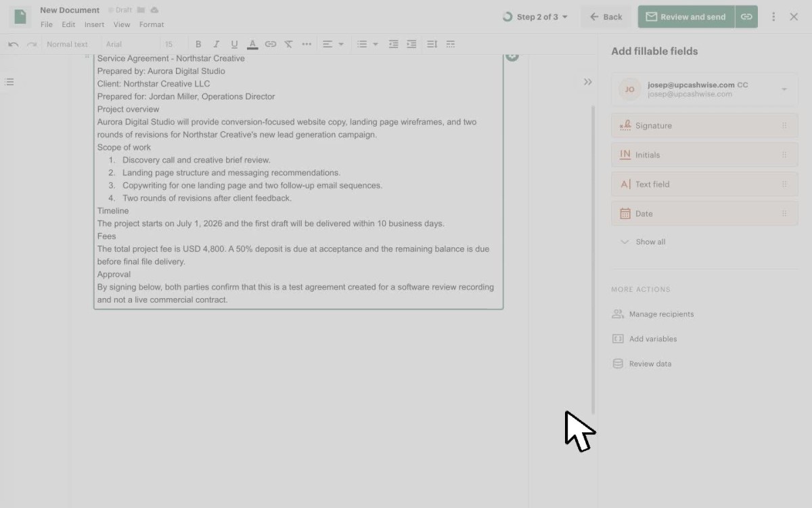Open the vertical three-dot menu

pos(773,17)
